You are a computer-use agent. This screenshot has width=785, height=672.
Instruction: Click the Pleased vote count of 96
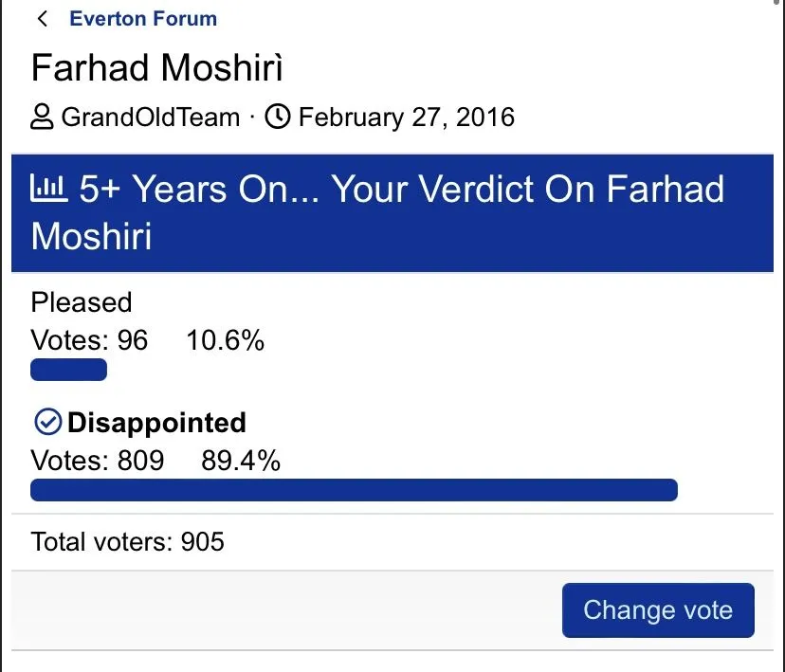(90, 340)
